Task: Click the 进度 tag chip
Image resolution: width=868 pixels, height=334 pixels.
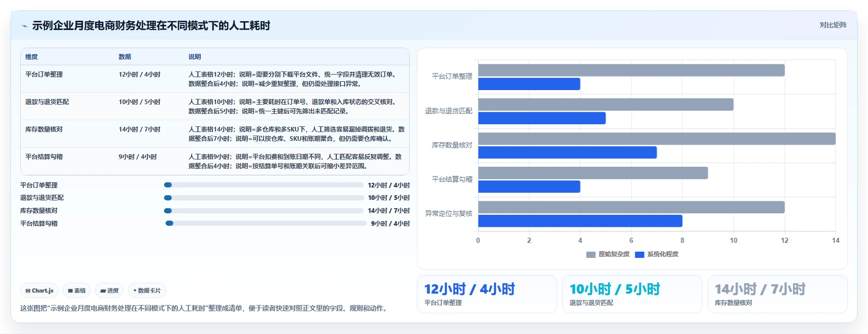Action: [109, 291]
